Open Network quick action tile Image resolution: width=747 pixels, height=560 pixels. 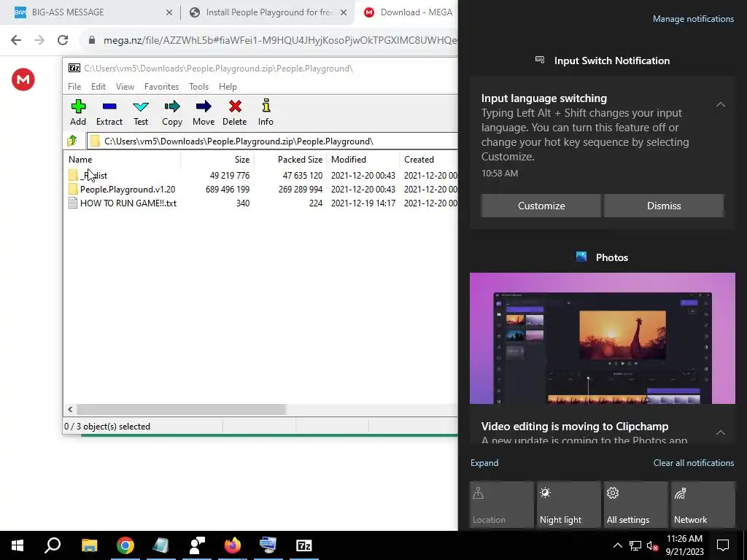[703, 505]
